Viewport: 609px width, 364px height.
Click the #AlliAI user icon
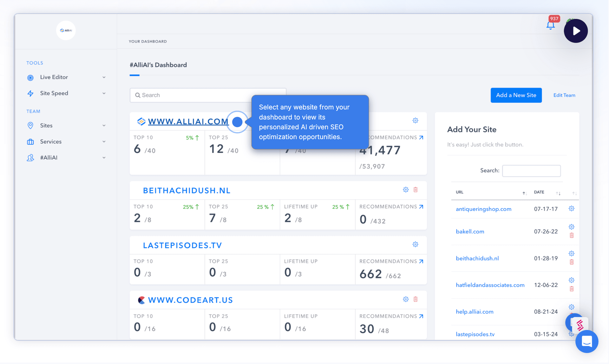(x=30, y=157)
